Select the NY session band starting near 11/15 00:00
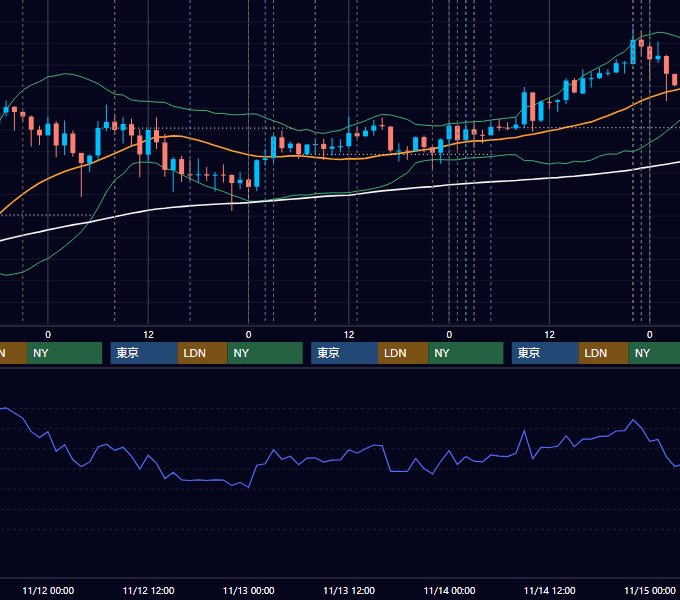 654,353
